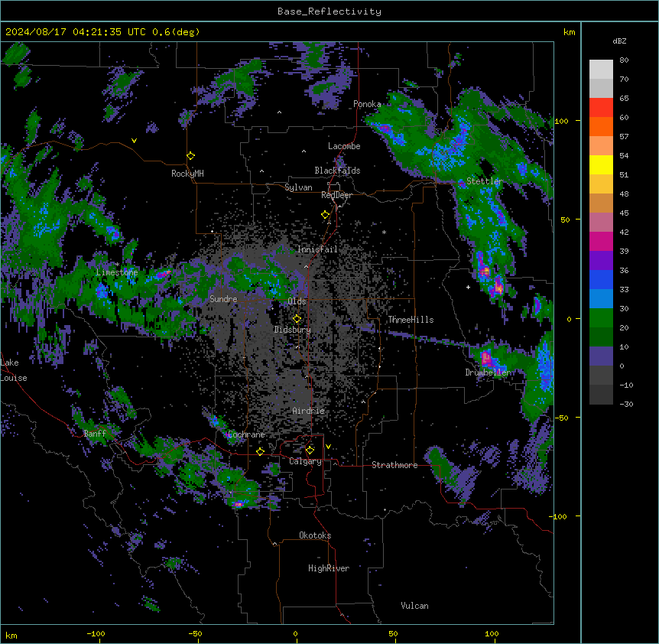Select the Limestone label
The image size is (659, 644).
(117, 272)
